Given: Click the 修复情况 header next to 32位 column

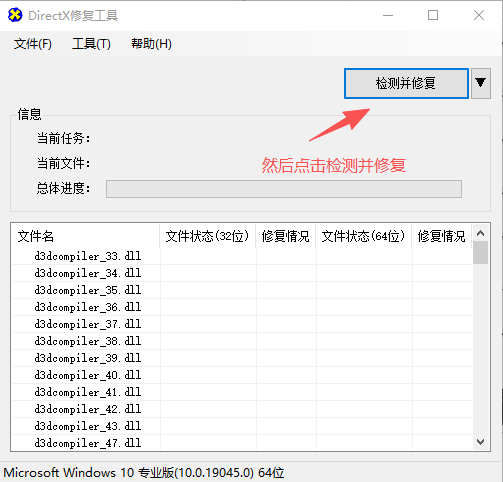Looking at the screenshot, I should pyautogui.click(x=286, y=236).
